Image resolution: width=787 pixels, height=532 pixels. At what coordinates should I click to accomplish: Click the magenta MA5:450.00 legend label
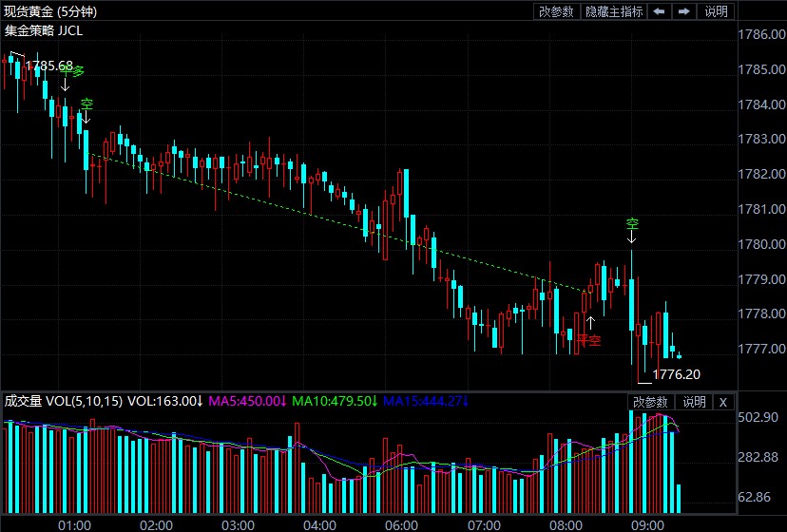[x=245, y=401]
